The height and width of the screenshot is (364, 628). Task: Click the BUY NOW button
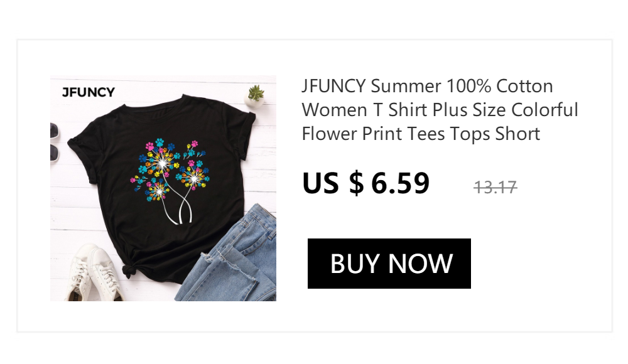(x=389, y=264)
